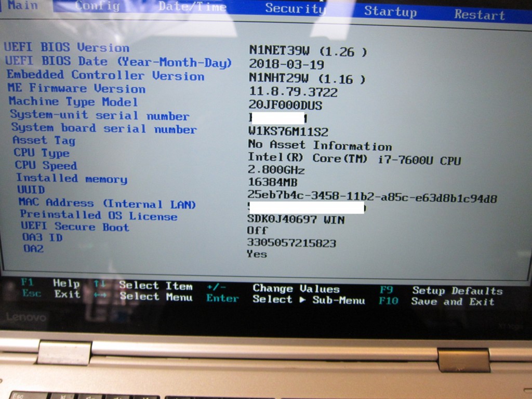Viewport: 532px width, 399px height.
Task: Click OA3 ID value 3305057215823
Action: click(x=291, y=243)
